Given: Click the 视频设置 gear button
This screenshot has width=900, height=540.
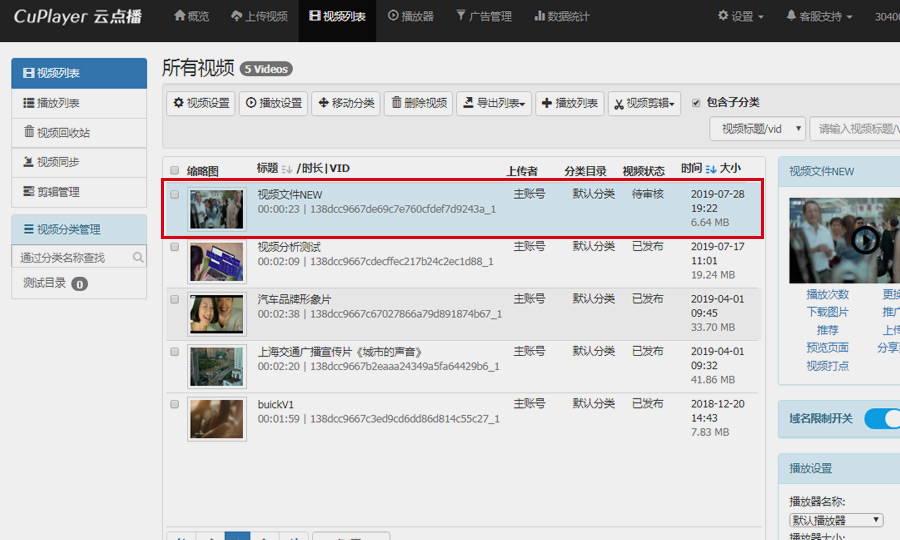Looking at the screenshot, I should [x=201, y=103].
